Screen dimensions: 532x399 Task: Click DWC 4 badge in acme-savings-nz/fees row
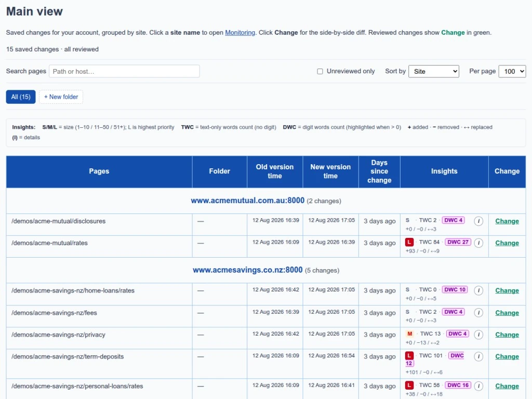pyautogui.click(x=453, y=312)
